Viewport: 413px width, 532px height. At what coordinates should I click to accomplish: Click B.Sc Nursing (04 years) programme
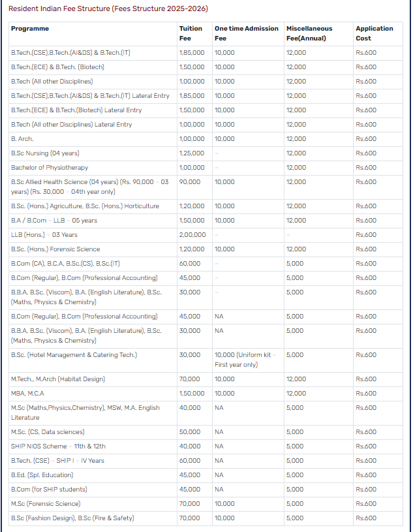pos(45,153)
